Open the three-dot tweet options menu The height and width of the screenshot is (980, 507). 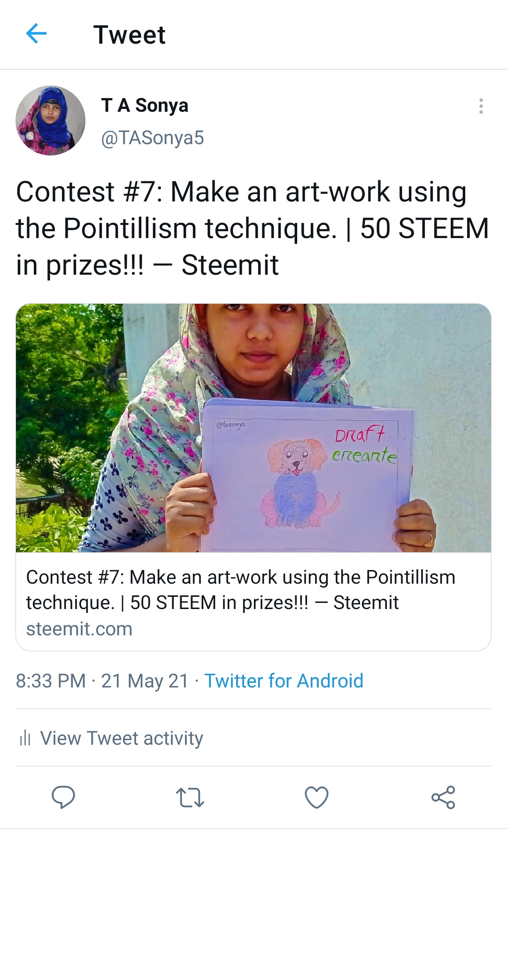(x=481, y=106)
